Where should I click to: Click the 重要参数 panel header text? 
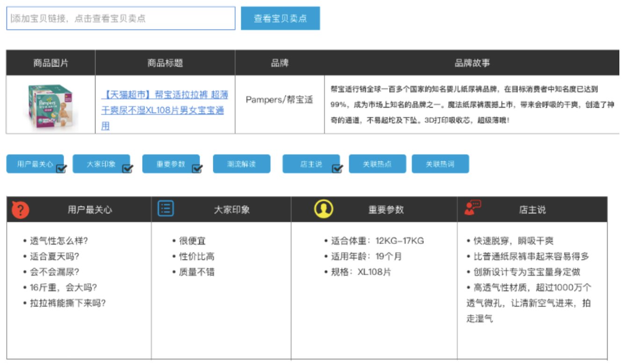click(386, 210)
